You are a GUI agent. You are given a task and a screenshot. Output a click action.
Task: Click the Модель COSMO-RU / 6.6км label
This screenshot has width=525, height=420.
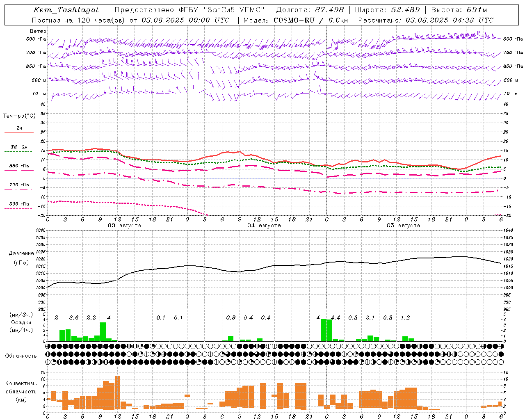[295, 20]
